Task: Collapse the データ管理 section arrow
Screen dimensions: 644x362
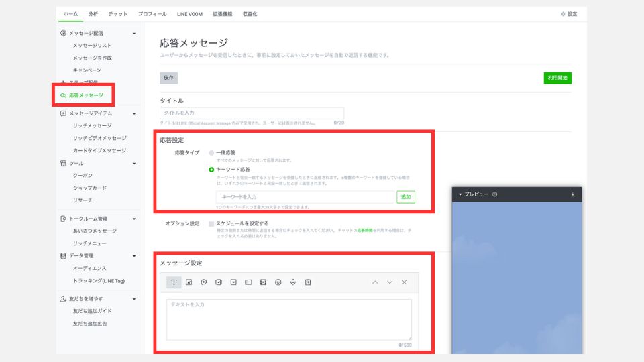Action: pos(134,256)
